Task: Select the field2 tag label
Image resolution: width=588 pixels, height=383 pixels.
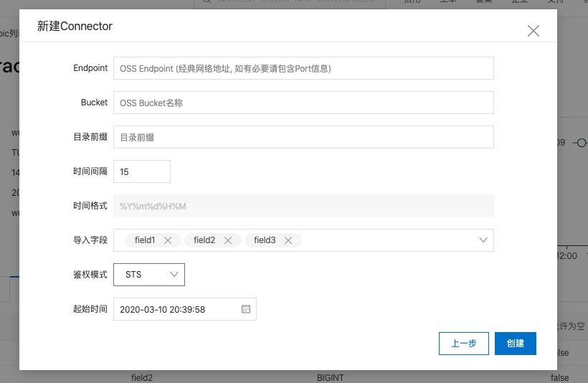Action: 204,240
